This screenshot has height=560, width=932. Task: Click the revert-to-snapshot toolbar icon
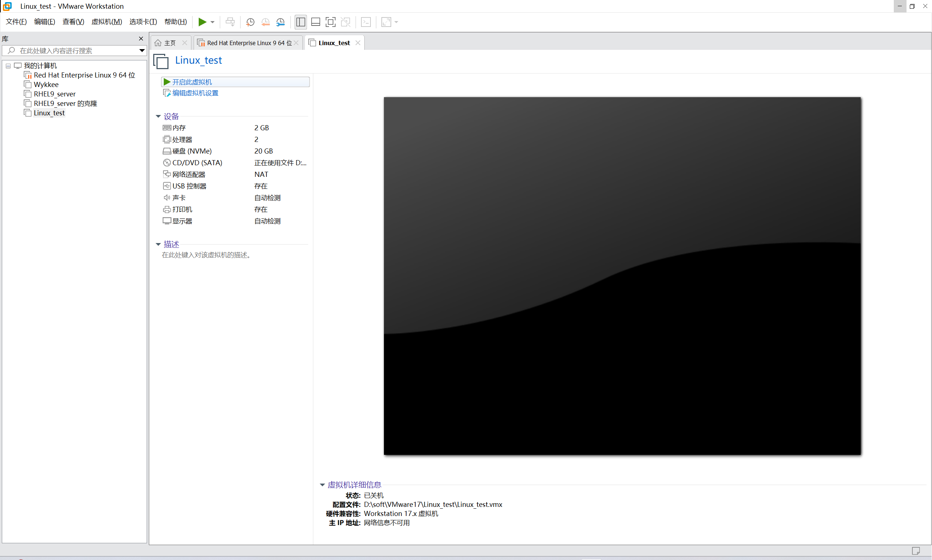[x=265, y=22]
